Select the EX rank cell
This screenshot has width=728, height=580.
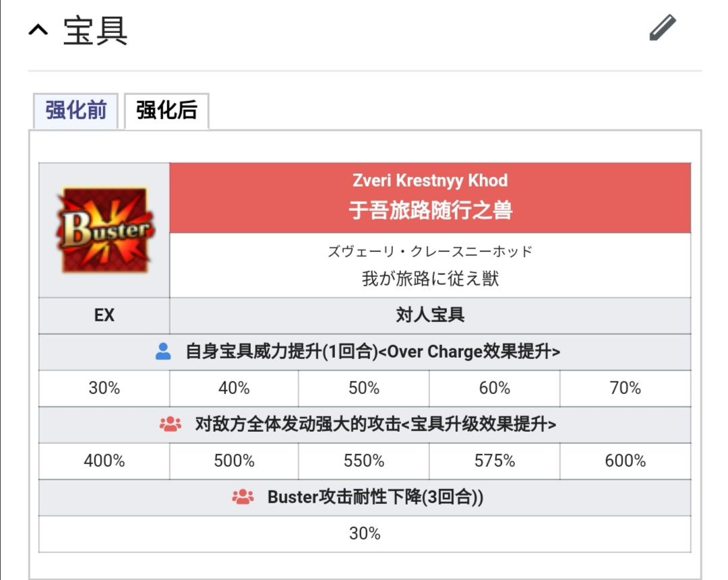[104, 315]
